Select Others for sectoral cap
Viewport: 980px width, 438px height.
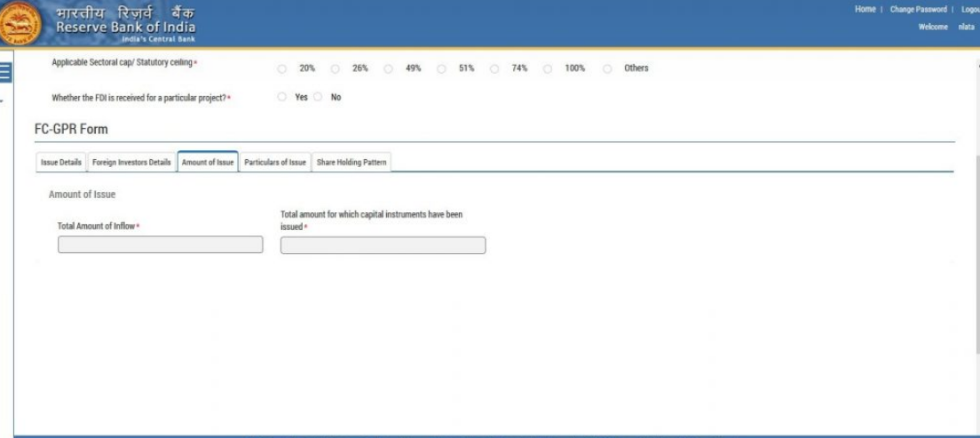[607, 68]
